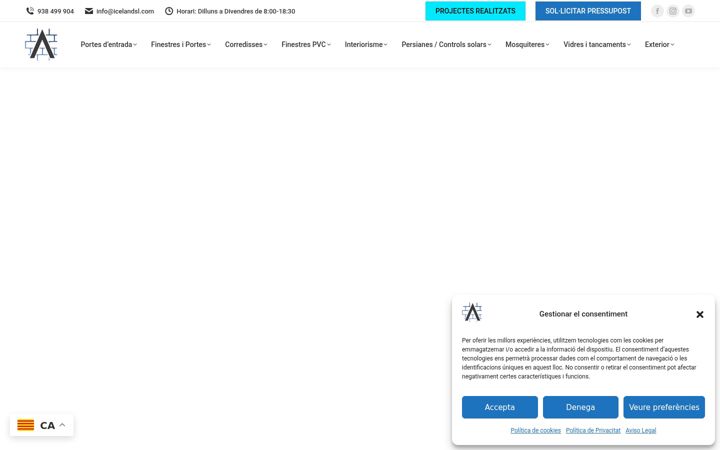Open the YouTube social icon
The height and width of the screenshot is (450, 720).
688,11
